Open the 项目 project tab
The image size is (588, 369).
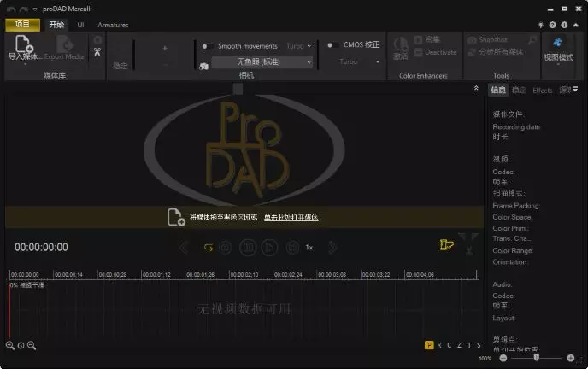click(x=22, y=25)
